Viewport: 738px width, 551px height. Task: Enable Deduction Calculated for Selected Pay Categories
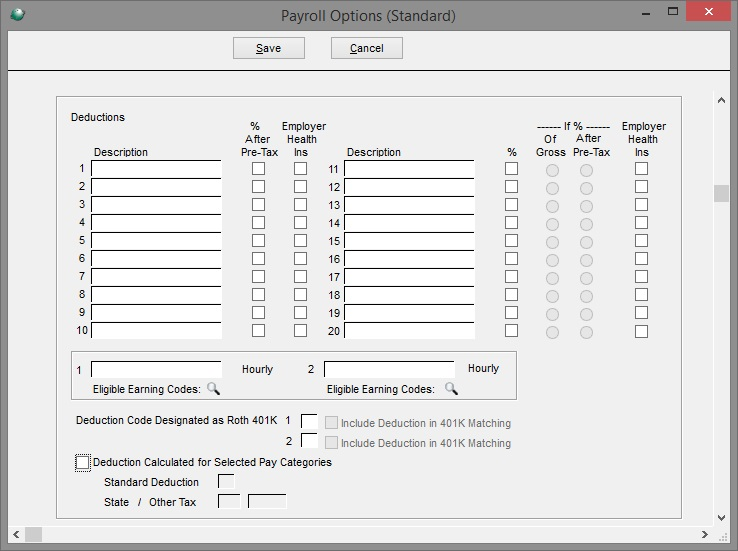tap(82, 463)
